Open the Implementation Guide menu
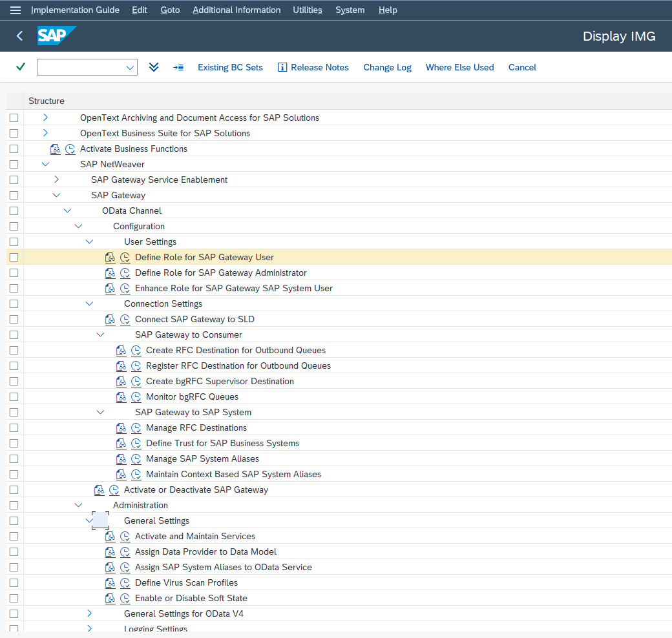This screenshot has width=672, height=638. coord(75,10)
